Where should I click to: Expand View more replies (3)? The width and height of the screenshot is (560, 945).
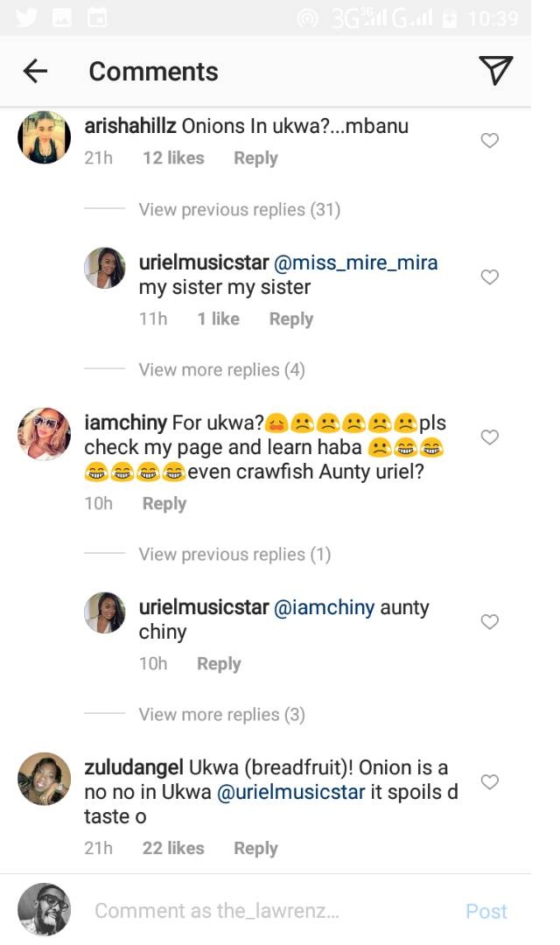tap(221, 714)
